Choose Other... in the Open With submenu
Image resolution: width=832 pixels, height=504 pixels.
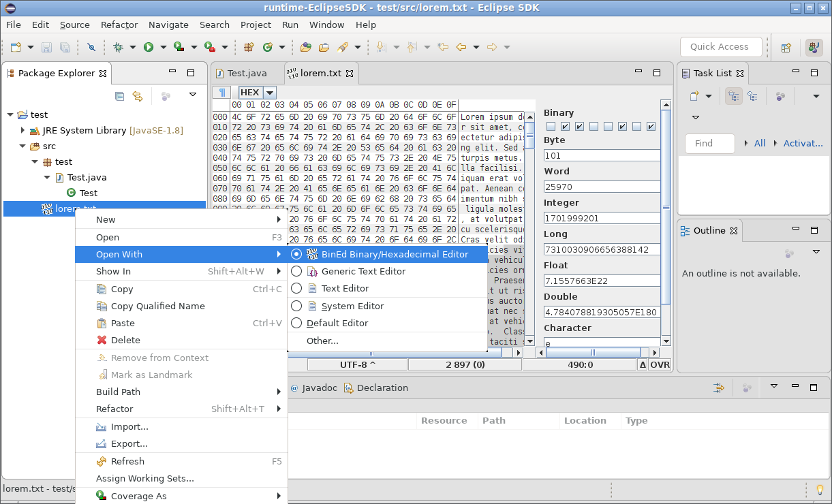pyautogui.click(x=322, y=341)
